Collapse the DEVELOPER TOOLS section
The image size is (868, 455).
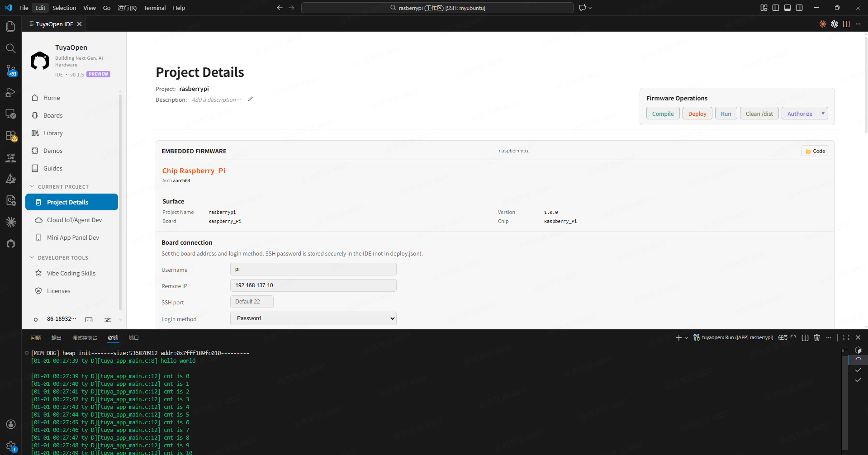[x=32, y=257]
